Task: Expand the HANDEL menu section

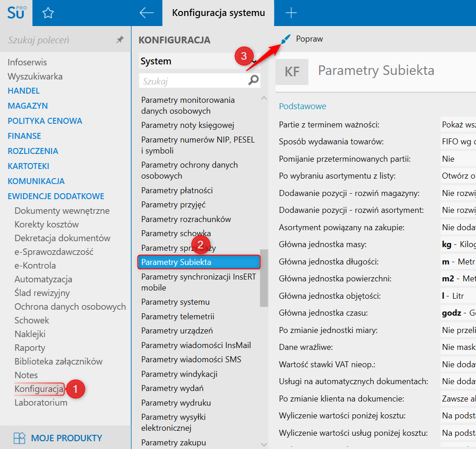Action: pos(24,91)
